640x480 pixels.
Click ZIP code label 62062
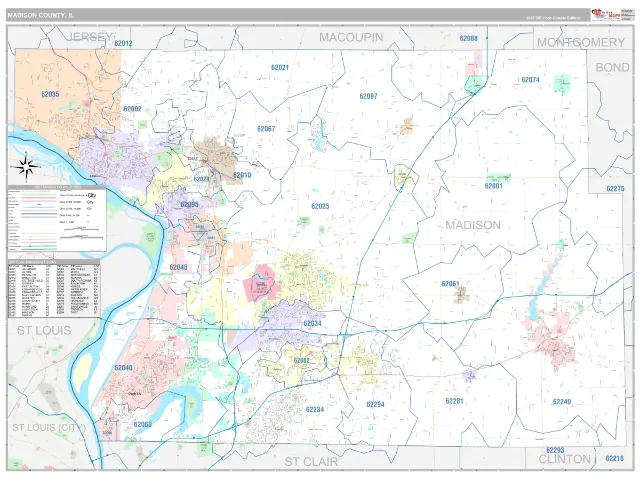[302, 361]
